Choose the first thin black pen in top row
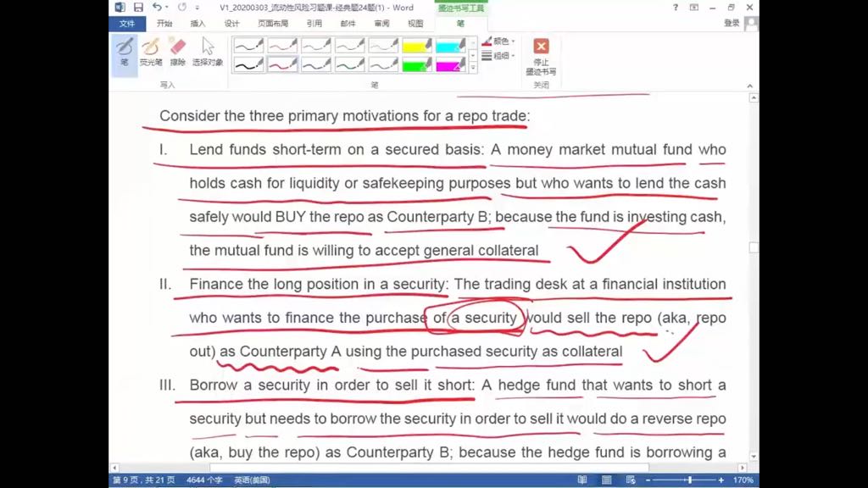 248,46
